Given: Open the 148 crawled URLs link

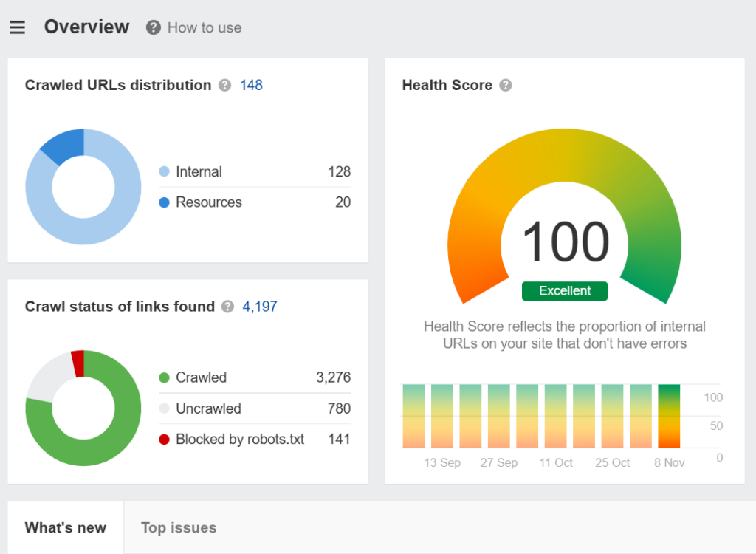Looking at the screenshot, I should point(251,85).
